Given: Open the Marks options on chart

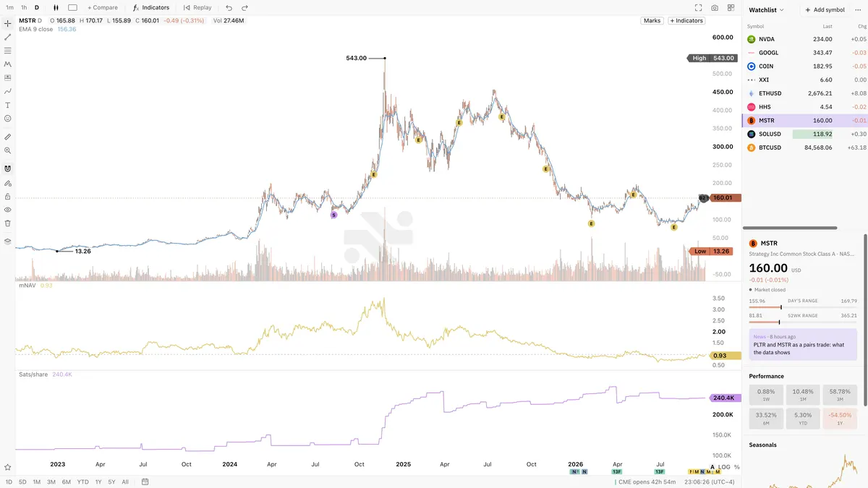Looking at the screenshot, I should (x=652, y=21).
